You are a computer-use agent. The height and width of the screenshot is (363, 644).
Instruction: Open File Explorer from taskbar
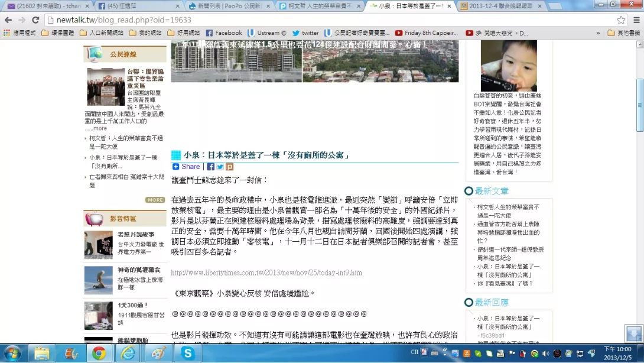41,353
